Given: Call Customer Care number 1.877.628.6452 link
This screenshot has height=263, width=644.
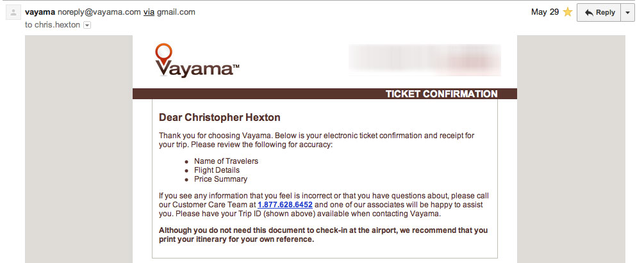Looking at the screenshot, I should [285, 204].
